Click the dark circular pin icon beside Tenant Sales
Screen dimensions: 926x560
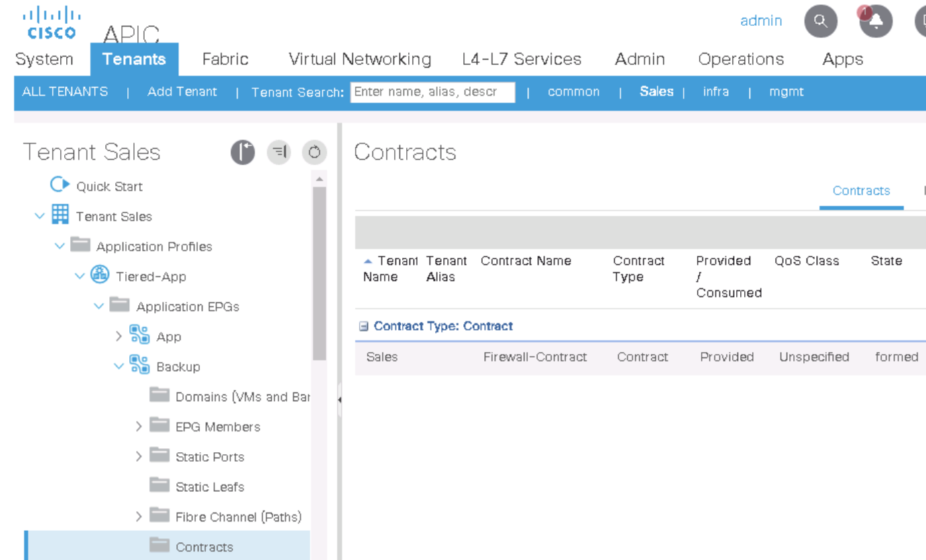[x=243, y=152]
